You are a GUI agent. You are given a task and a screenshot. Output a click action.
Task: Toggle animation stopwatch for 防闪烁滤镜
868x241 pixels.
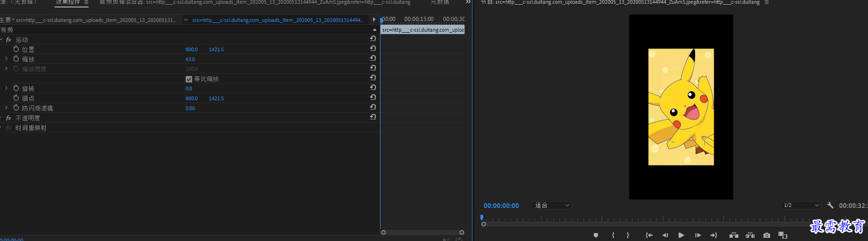coord(16,108)
